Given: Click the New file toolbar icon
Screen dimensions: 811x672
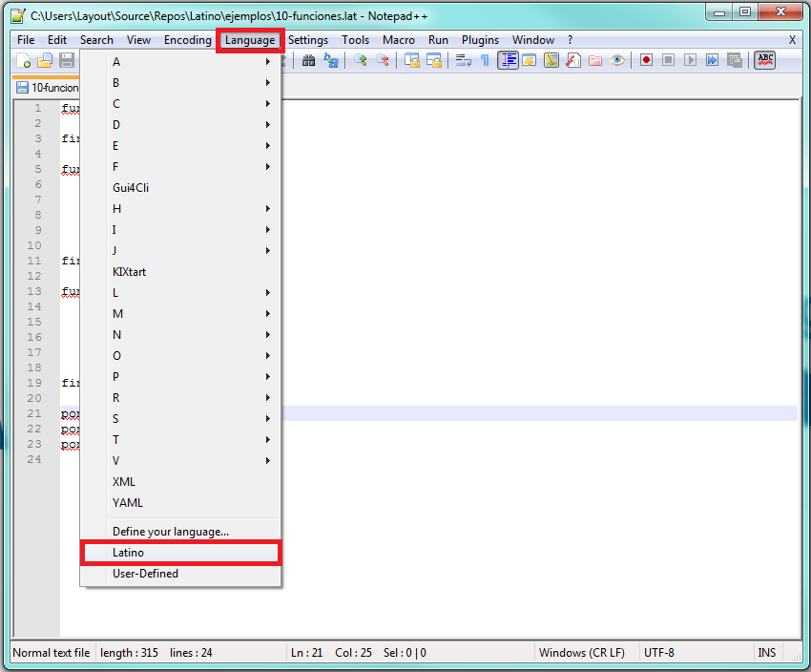Looking at the screenshot, I should coord(24,60).
